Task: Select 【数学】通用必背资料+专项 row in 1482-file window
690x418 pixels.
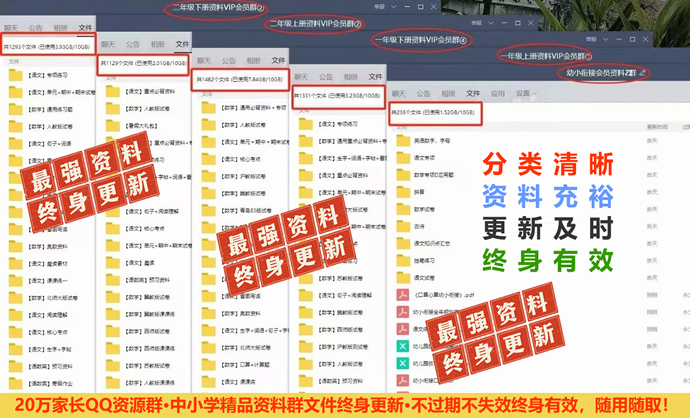Action: pyautogui.click(x=242, y=108)
